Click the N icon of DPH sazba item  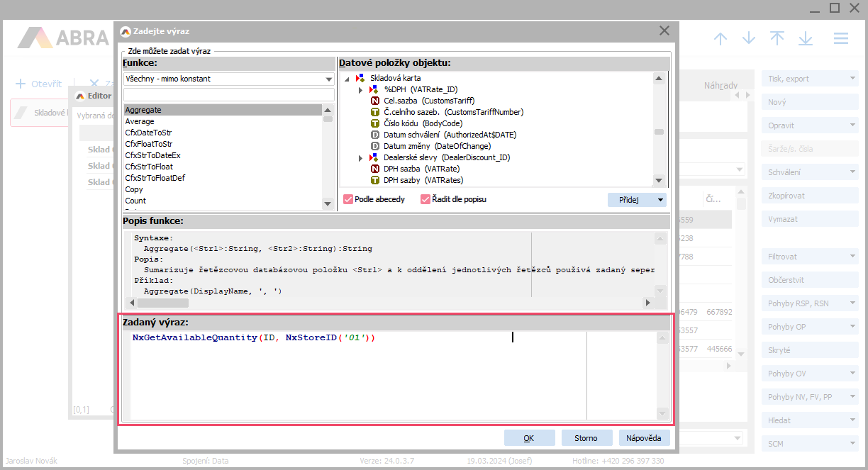click(376, 169)
